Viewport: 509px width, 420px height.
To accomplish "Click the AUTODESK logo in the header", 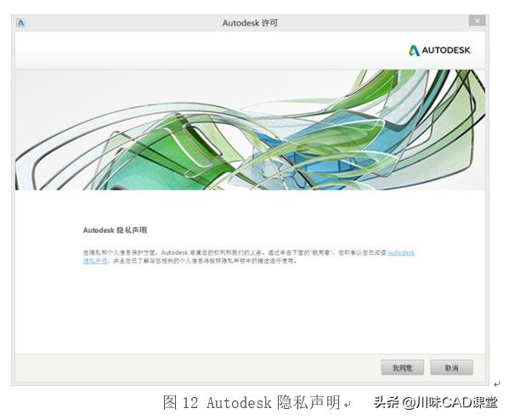I will 439,50.
